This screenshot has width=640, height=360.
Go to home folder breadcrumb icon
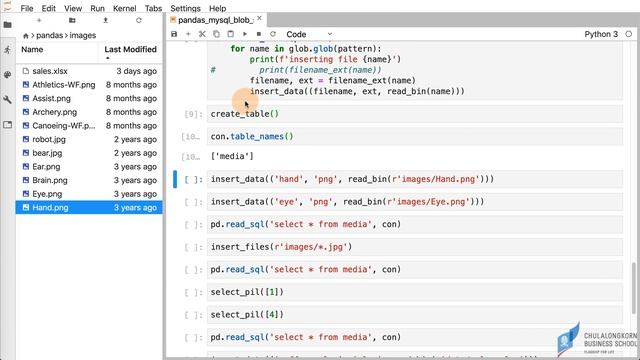point(26,36)
